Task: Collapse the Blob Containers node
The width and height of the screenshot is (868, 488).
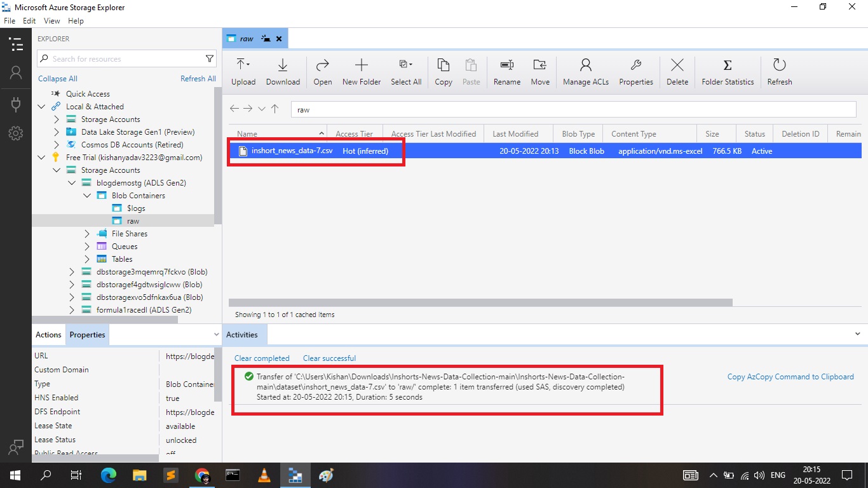Action: click(87, 196)
